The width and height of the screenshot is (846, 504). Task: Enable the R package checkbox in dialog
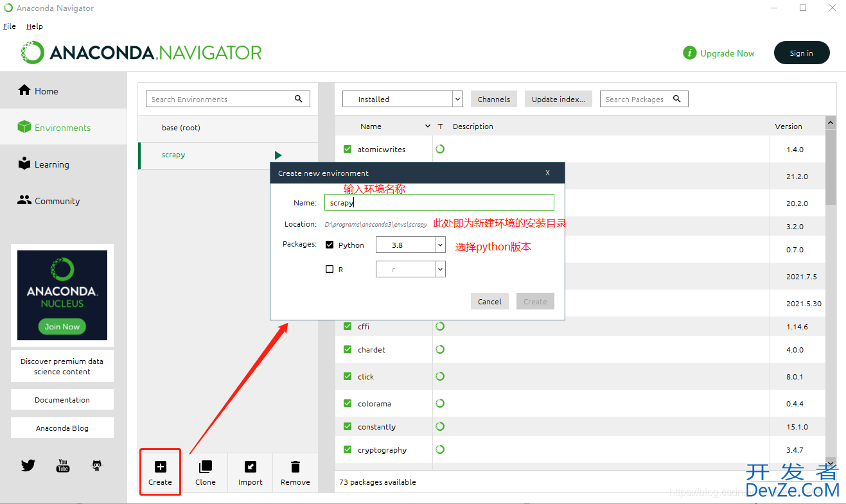pos(330,269)
